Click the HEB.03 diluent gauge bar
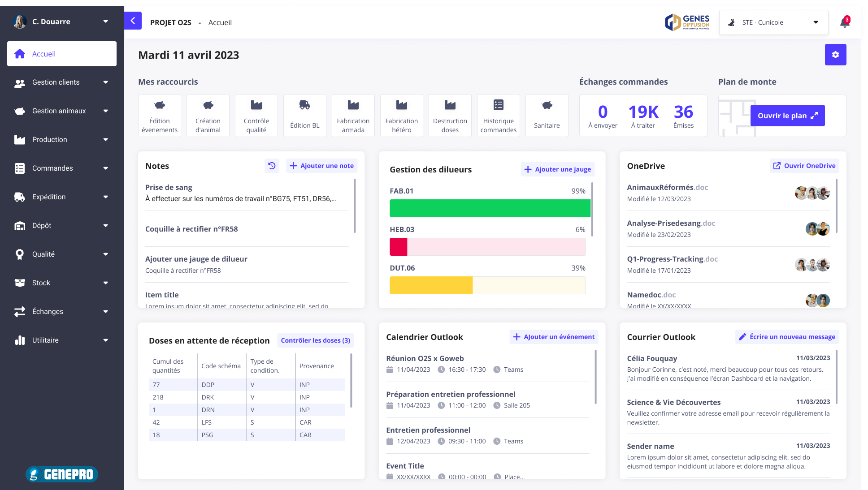868x490 pixels. tap(487, 247)
